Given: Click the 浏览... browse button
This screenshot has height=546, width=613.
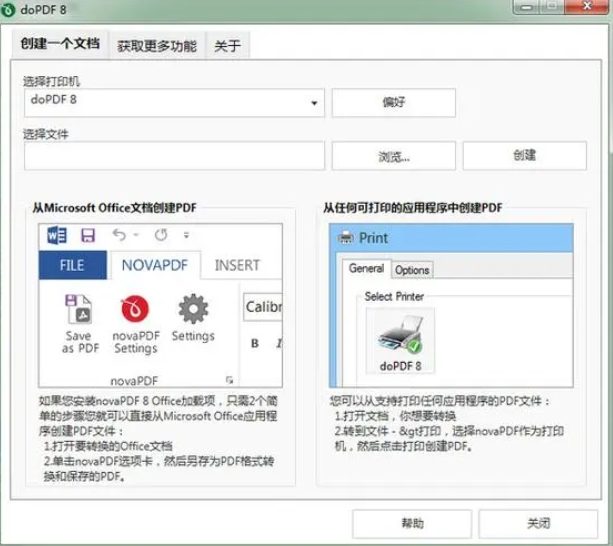Looking at the screenshot, I should point(394,156).
